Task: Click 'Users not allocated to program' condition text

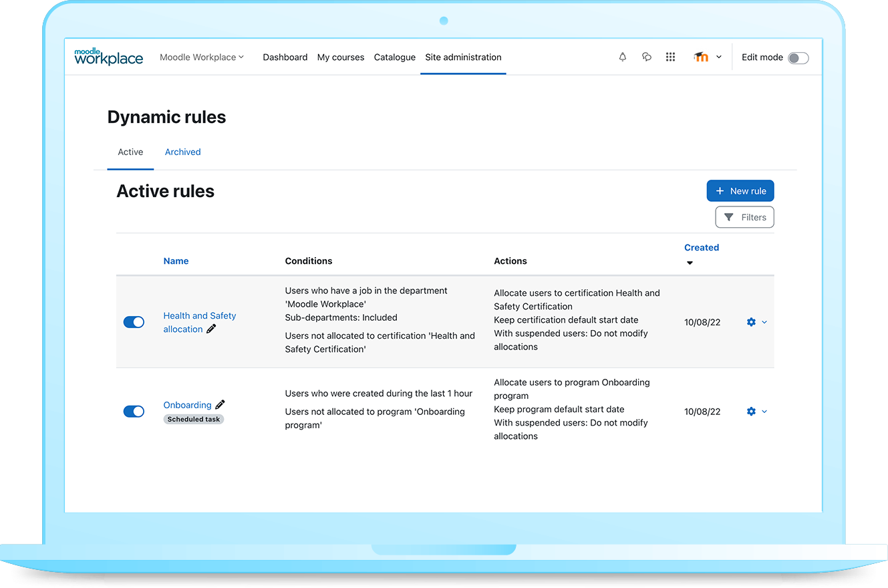Action: click(375, 418)
